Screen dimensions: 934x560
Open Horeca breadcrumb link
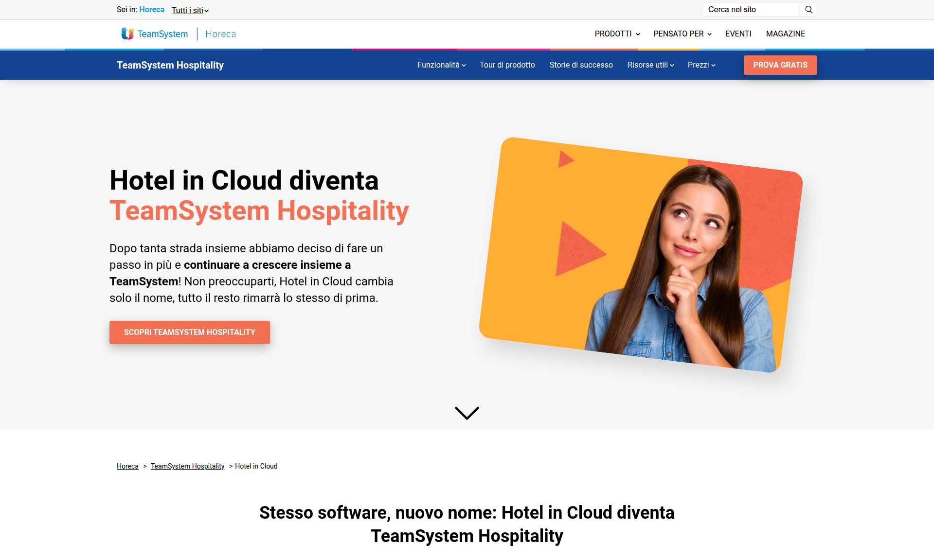pyautogui.click(x=127, y=466)
